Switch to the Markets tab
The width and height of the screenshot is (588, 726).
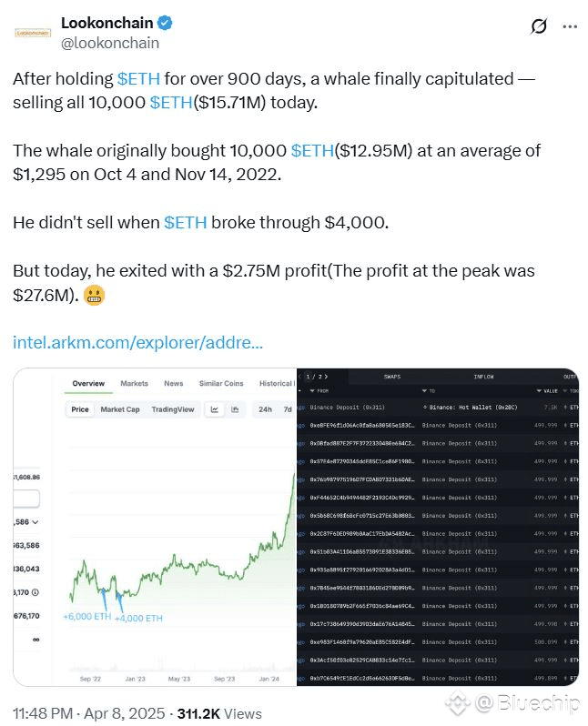(135, 384)
